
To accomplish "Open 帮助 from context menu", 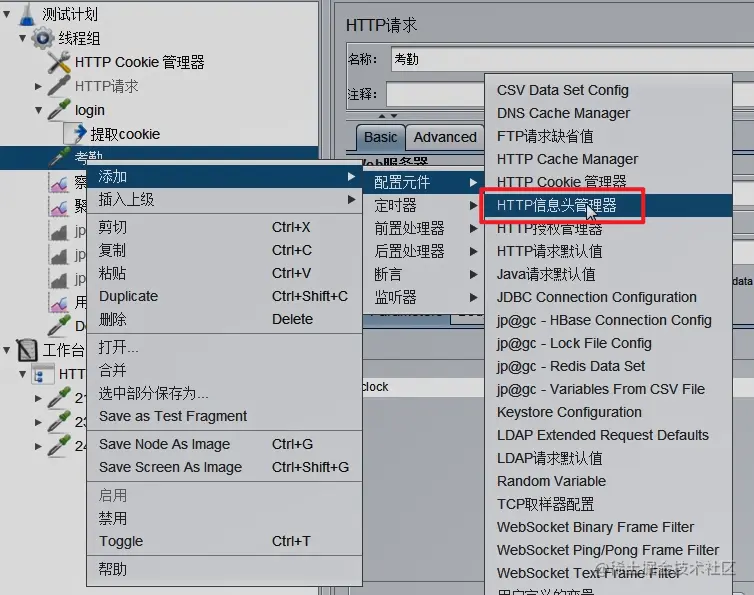I will pyautogui.click(x=224, y=569).
